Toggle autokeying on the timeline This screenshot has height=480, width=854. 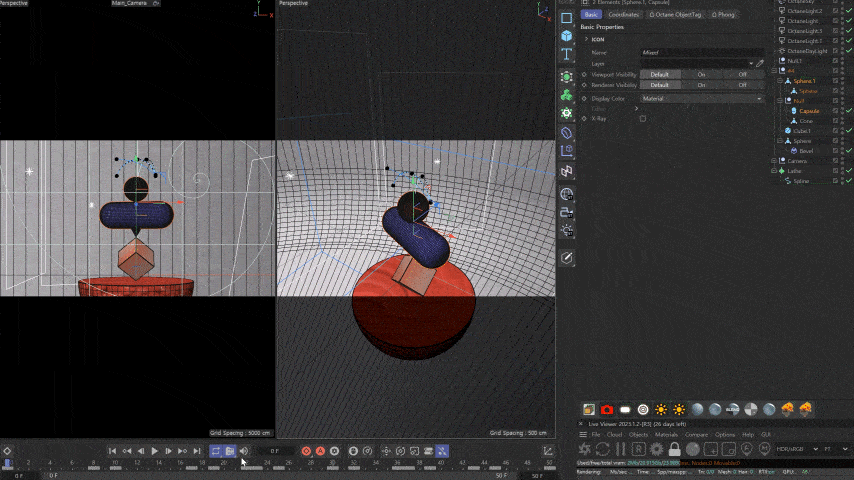pyautogui.click(x=320, y=451)
